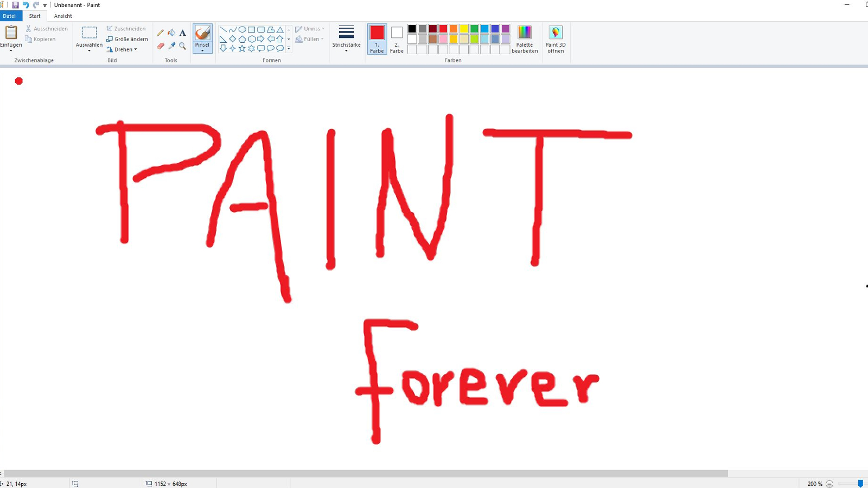
Task: Click the Auswählen selection rectangle
Action: (x=90, y=33)
